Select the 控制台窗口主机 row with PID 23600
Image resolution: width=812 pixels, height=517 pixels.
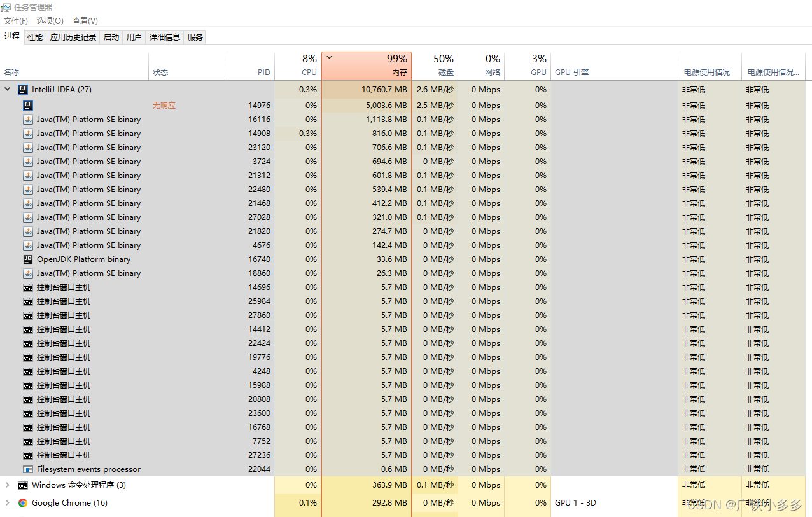pyautogui.click(x=402, y=413)
